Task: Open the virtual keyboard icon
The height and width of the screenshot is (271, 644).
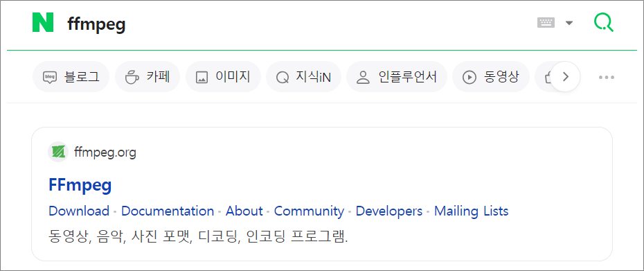Action: coord(546,23)
